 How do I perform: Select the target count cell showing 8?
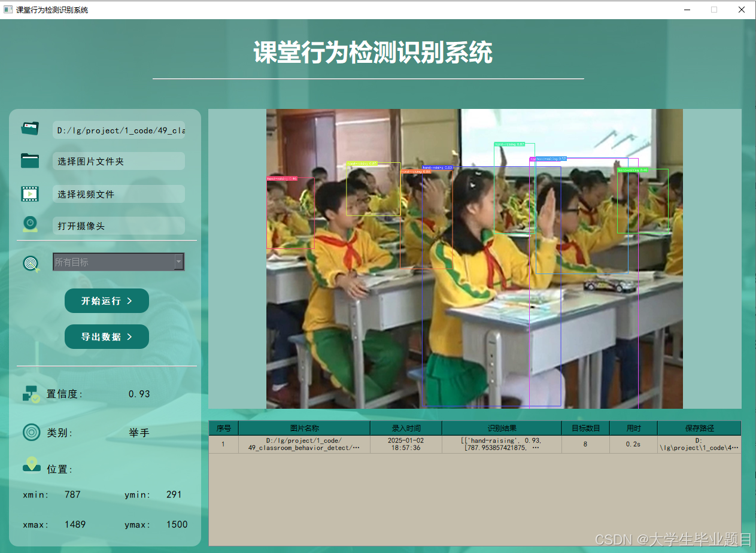[585, 444]
